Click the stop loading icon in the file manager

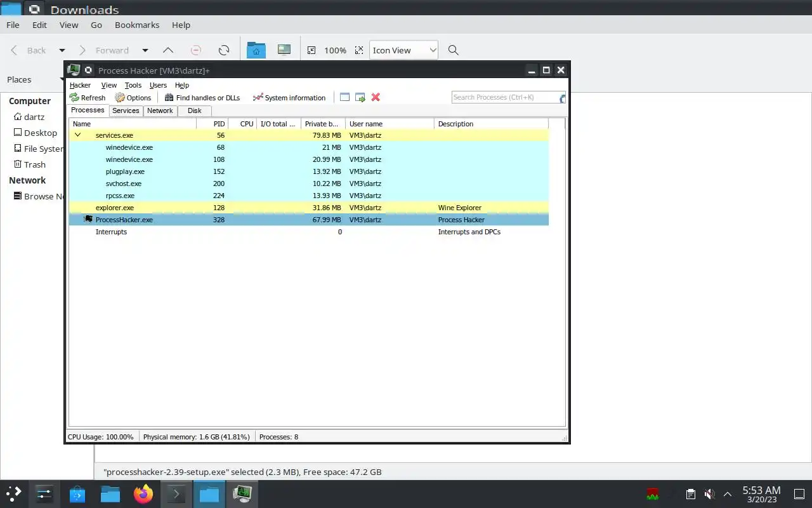point(196,50)
